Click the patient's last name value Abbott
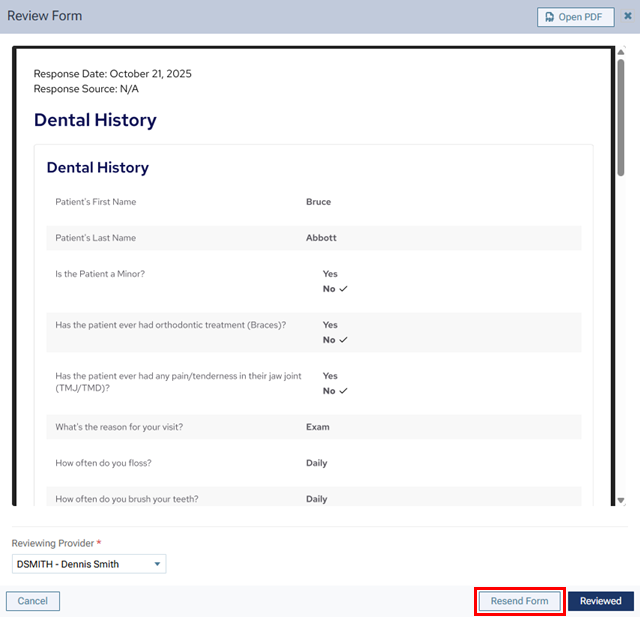The width and height of the screenshot is (640, 617). click(321, 238)
